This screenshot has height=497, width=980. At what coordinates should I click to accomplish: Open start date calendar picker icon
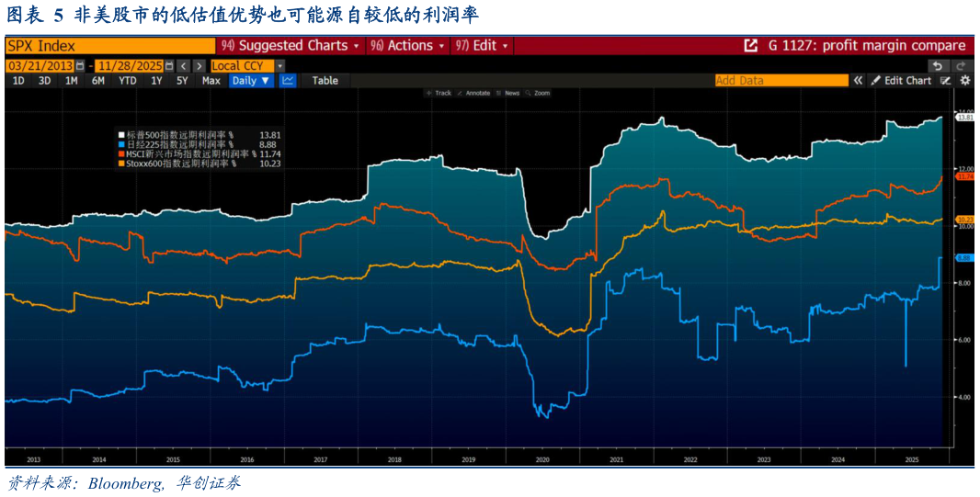pyautogui.click(x=79, y=66)
